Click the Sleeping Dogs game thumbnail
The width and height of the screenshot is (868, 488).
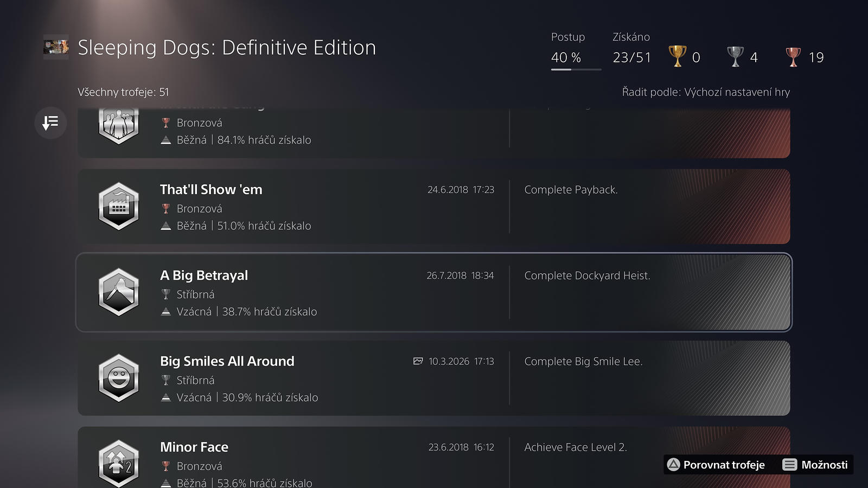[x=56, y=47]
